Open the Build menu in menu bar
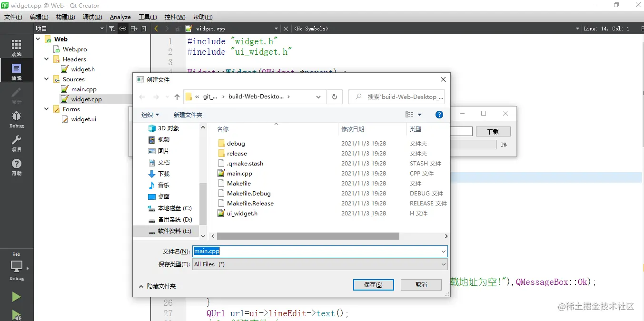Viewport: 644px width, 321px height. [65, 17]
